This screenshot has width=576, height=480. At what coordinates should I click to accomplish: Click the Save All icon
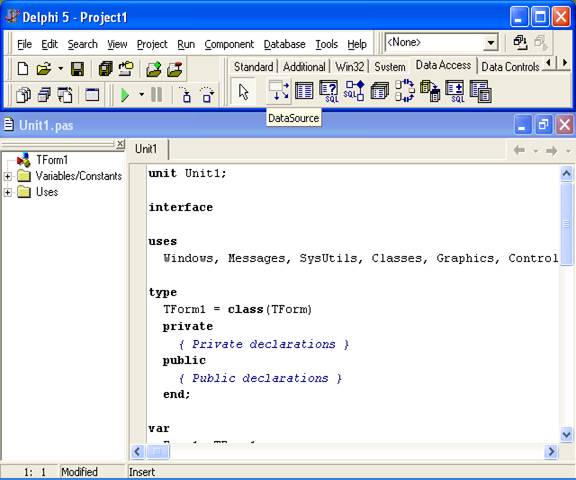(x=105, y=69)
